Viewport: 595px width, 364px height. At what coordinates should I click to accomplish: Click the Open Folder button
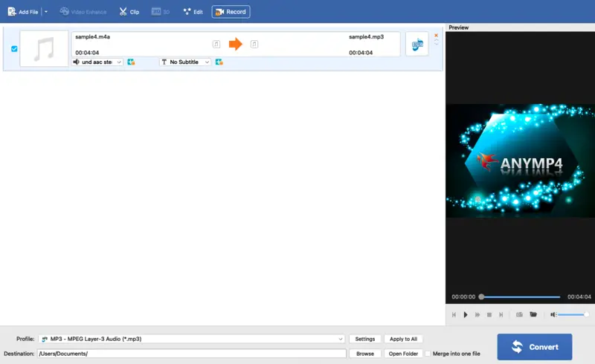(x=403, y=354)
